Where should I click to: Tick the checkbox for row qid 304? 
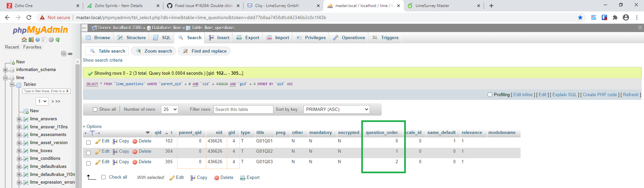click(89, 153)
